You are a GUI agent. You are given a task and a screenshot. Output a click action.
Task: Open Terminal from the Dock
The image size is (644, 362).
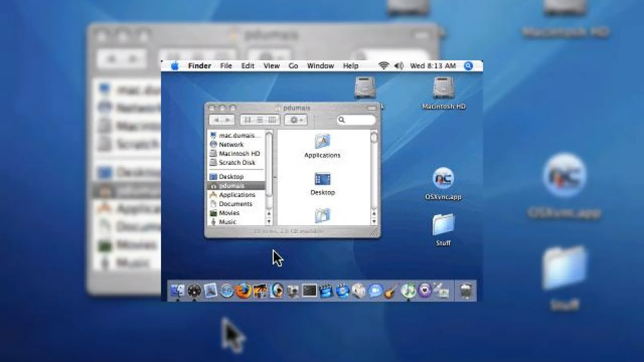coord(310,291)
